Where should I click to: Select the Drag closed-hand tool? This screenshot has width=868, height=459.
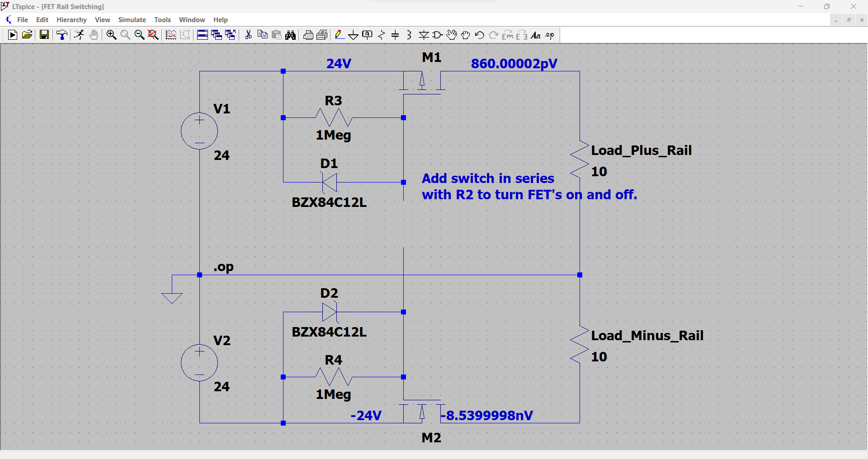point(466,35)
